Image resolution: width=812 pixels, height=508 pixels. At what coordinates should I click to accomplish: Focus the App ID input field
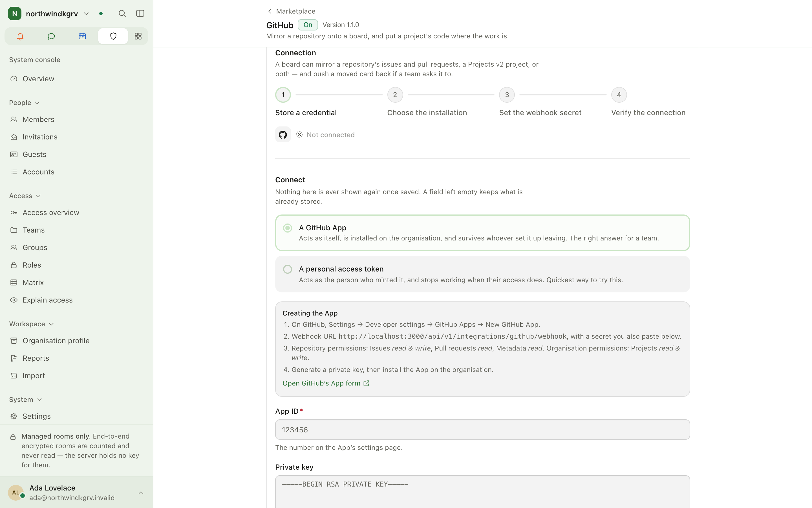click(482, 429)
